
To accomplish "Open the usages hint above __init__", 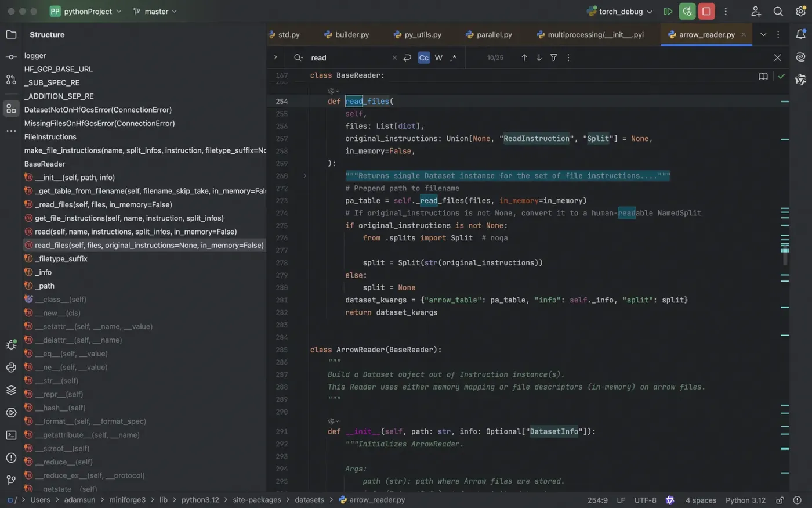I will point(333,421).
